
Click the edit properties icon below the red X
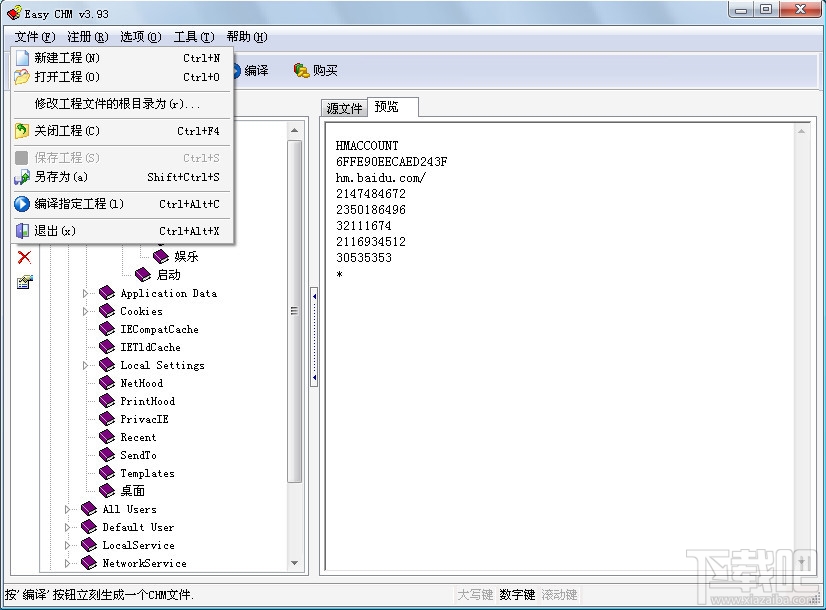(x=24, y=281)
